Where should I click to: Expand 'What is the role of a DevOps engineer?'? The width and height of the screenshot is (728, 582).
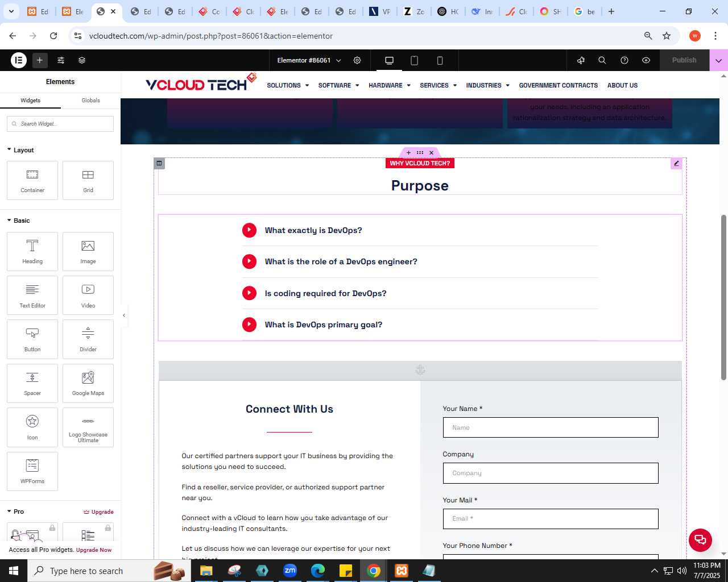pos(420,261)
